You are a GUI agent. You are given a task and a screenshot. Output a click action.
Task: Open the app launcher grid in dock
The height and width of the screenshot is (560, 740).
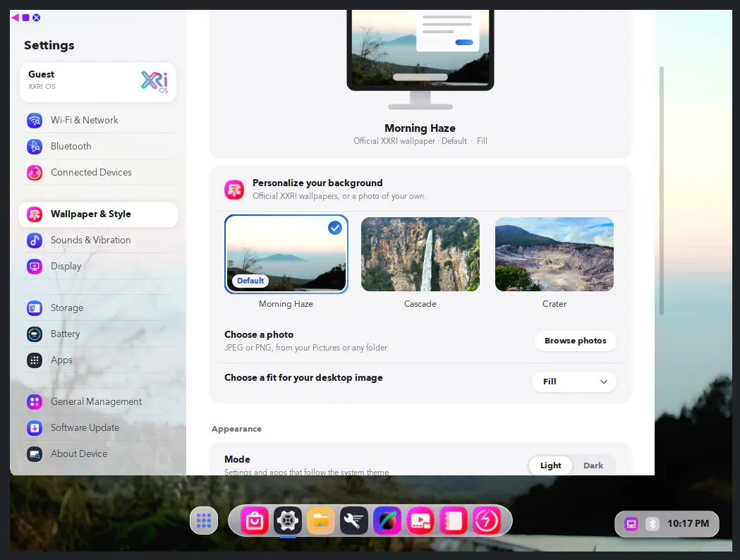[204, 521]
